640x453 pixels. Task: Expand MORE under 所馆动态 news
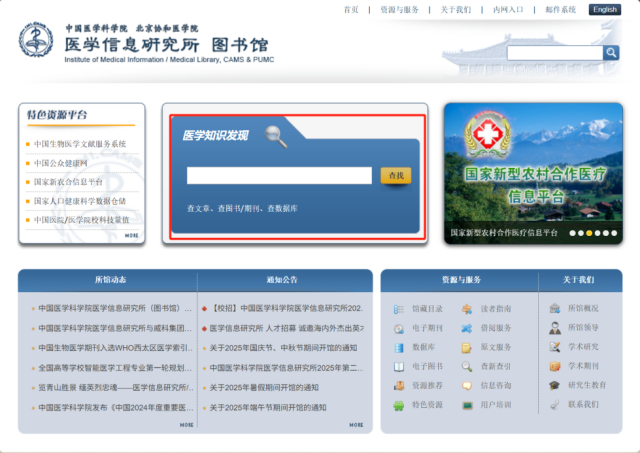pyautogui.click(x=187, y=425)
